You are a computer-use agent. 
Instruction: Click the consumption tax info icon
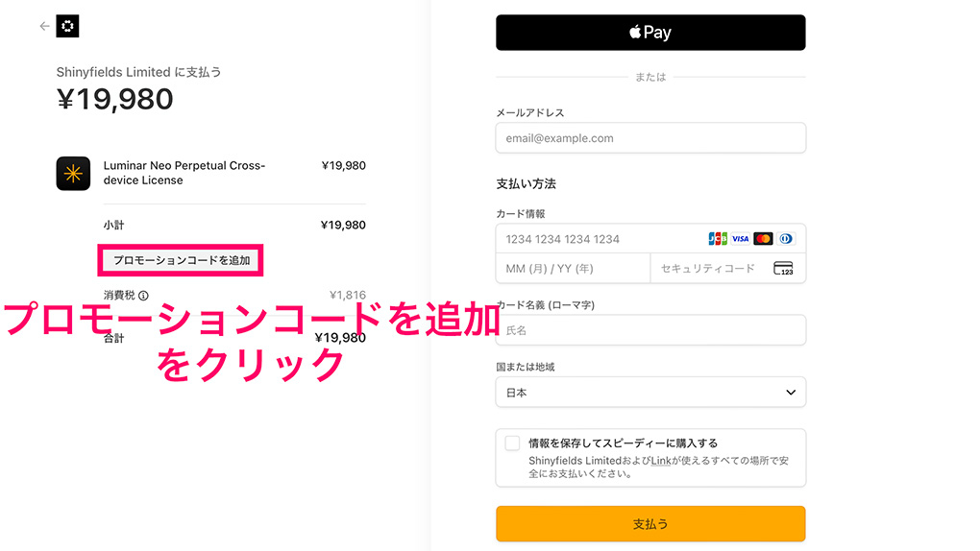(x=143, y=296)
